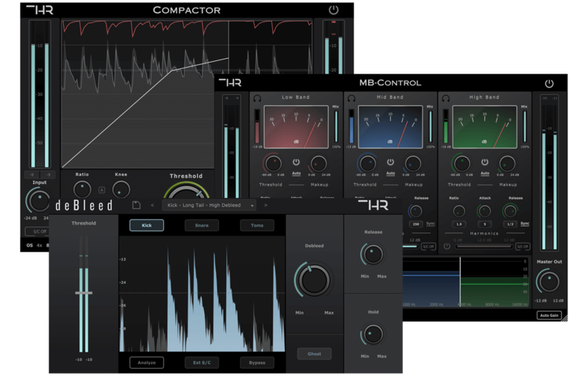588x376 pixels.
Task: Select the Toms tab in deBleed
Action: pos(257,225)
